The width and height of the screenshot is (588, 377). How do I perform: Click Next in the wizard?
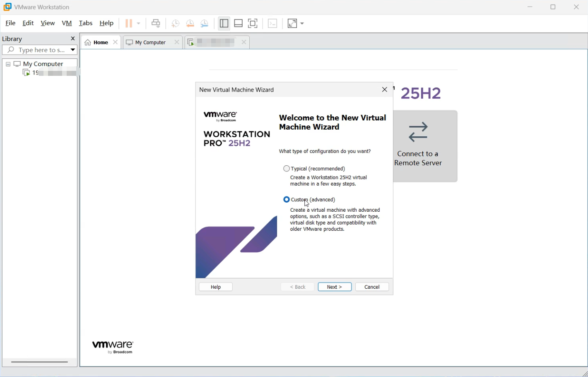click(x=335, y=287)
